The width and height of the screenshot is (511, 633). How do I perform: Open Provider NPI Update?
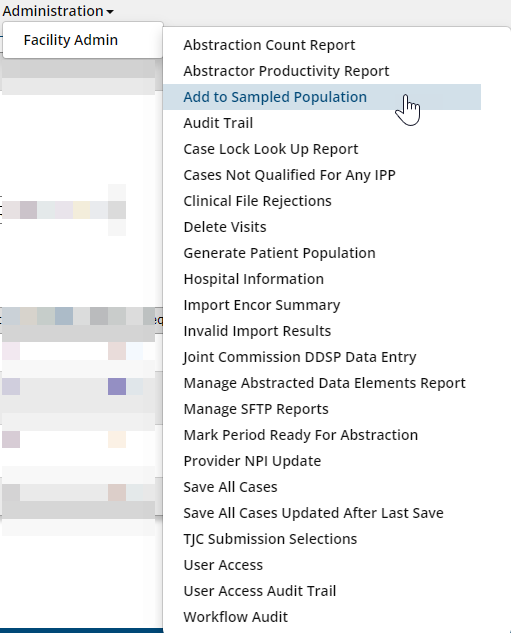252,461
